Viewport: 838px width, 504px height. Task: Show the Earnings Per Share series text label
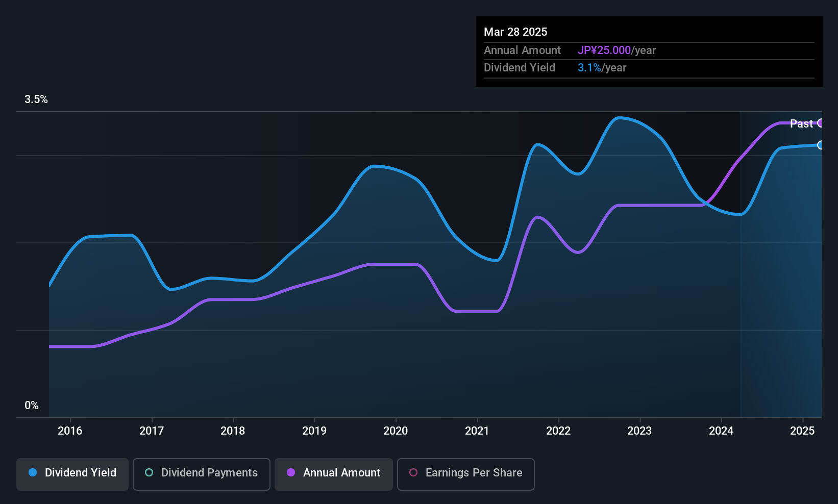(x=474, y=472)
